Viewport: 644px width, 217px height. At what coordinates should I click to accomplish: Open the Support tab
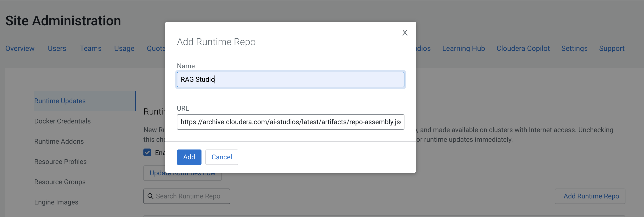[x=611, y=48]
